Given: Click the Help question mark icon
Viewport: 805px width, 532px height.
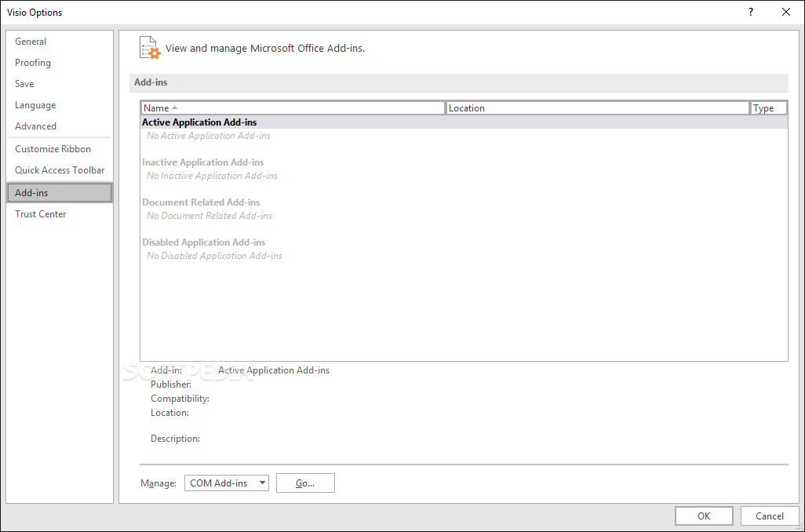Looking at the screenshot, I should tap(751, 12).
